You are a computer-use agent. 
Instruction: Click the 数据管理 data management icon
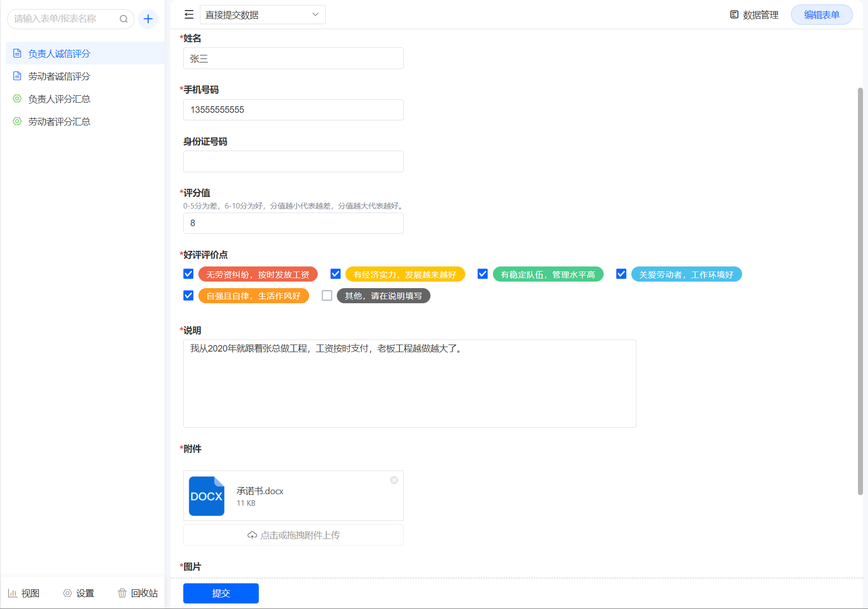tap(734, 15)
